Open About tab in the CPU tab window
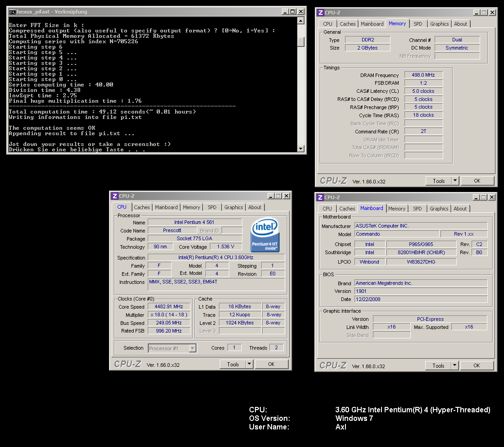The image size is (504, 447). (x=255, y=207)
